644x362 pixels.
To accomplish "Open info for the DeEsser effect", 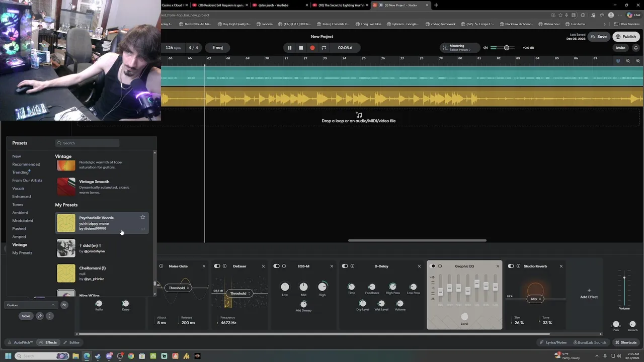I will [224, 266].
